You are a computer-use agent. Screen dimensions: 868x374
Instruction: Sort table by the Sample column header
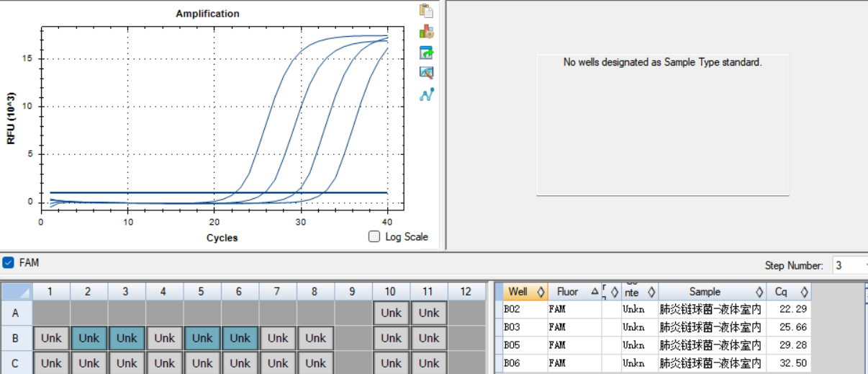[712, 292]
